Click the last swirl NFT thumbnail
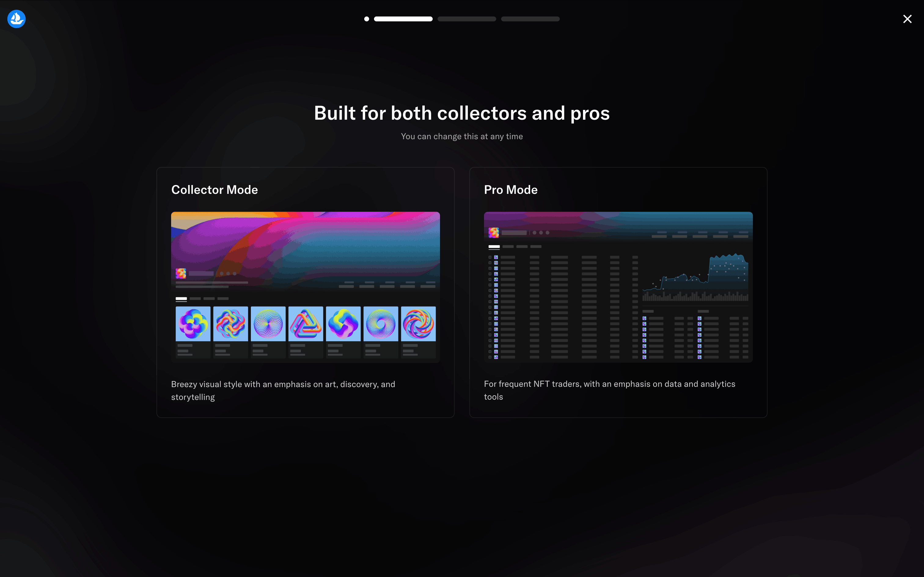 click(418, 324)
